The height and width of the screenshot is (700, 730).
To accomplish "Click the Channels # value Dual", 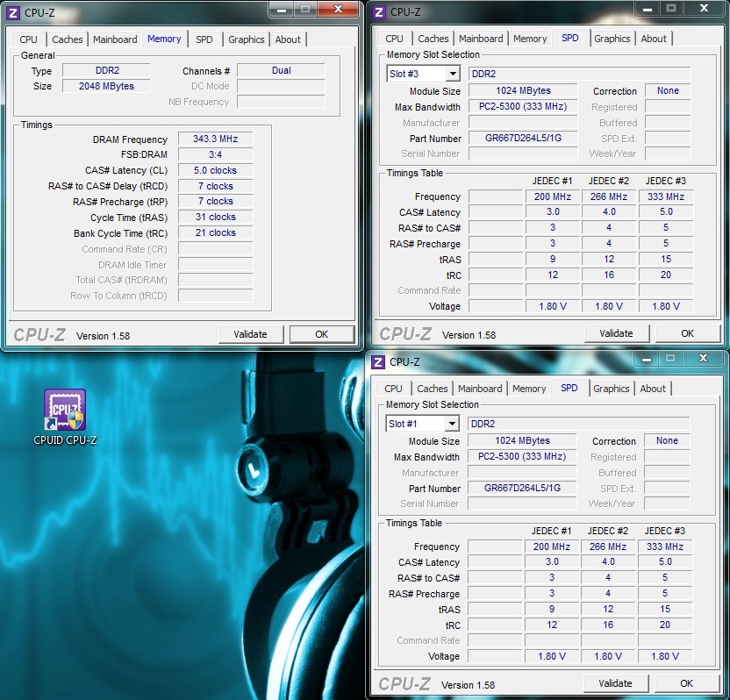I will click(281, 70).
